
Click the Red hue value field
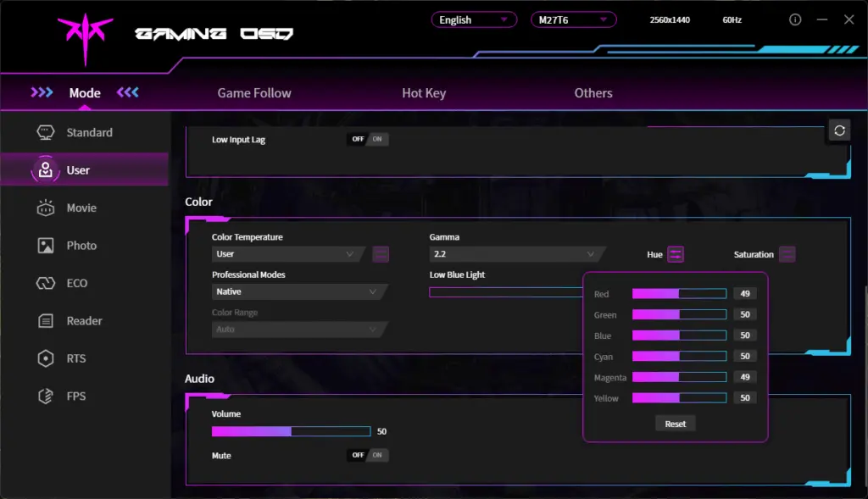coord(745,294)
